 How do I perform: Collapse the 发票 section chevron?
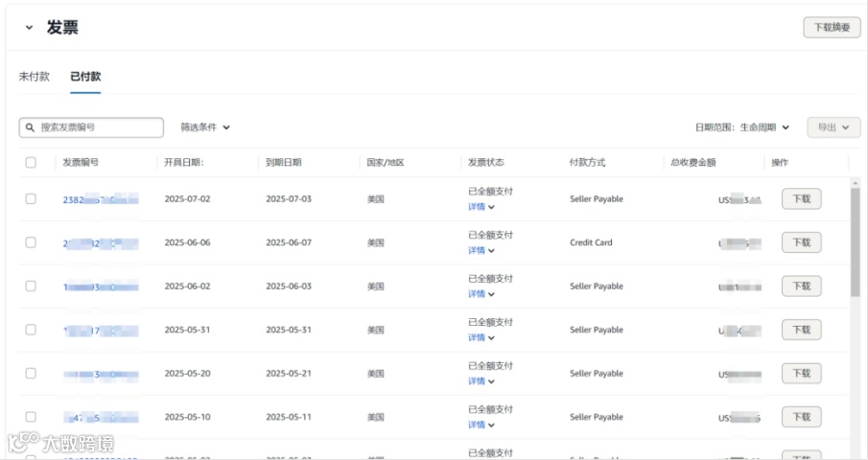coord(29,27)
